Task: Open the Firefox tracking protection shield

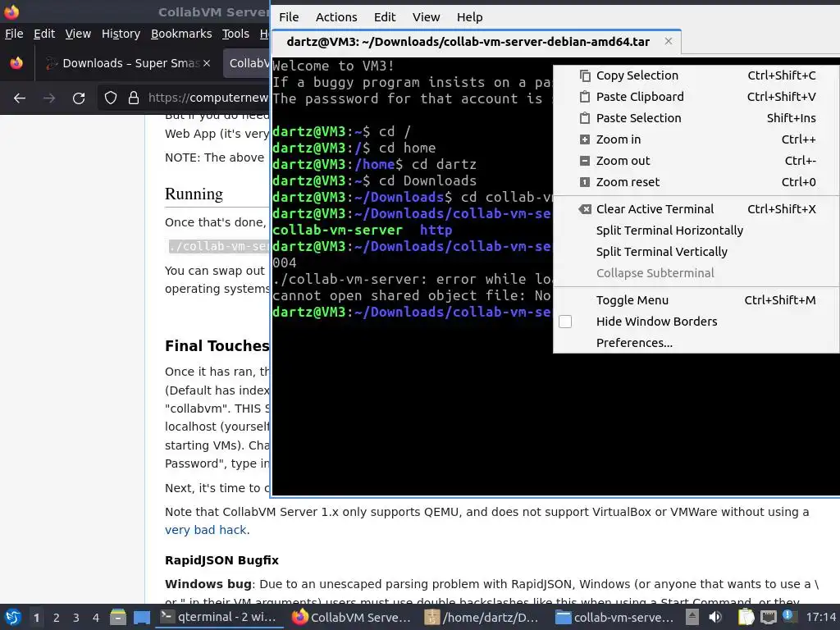Action: pyautogui.click(x=111, y=98)
